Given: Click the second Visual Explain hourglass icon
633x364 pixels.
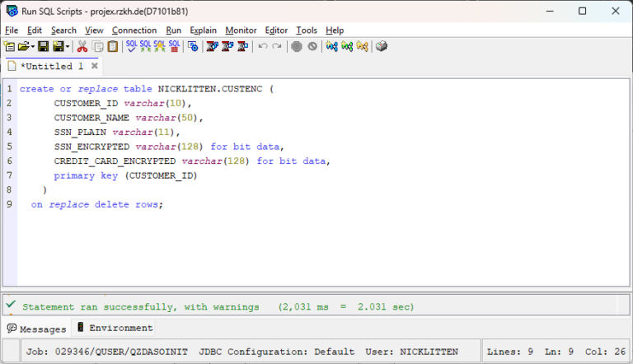Looking at the screenshot, I should (x=227, y=46).
